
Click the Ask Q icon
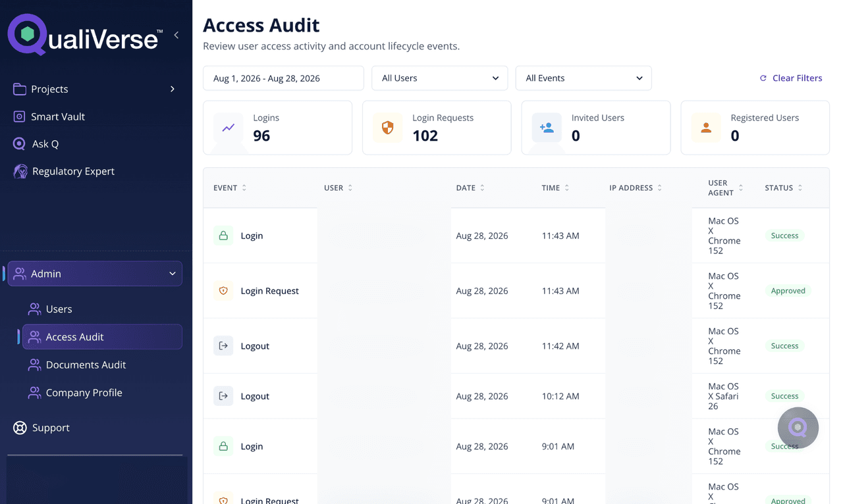[x=20, y=143]
